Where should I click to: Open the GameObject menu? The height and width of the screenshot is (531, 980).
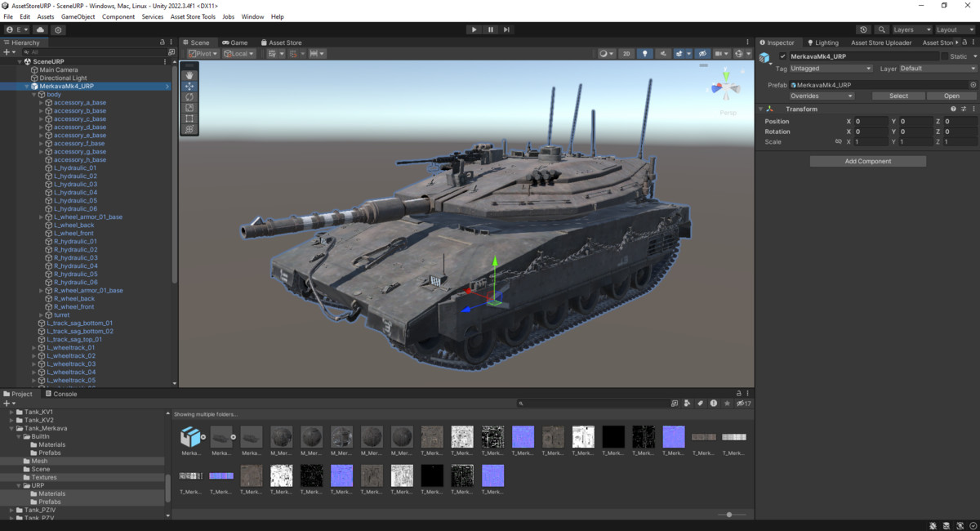[78, 16]
